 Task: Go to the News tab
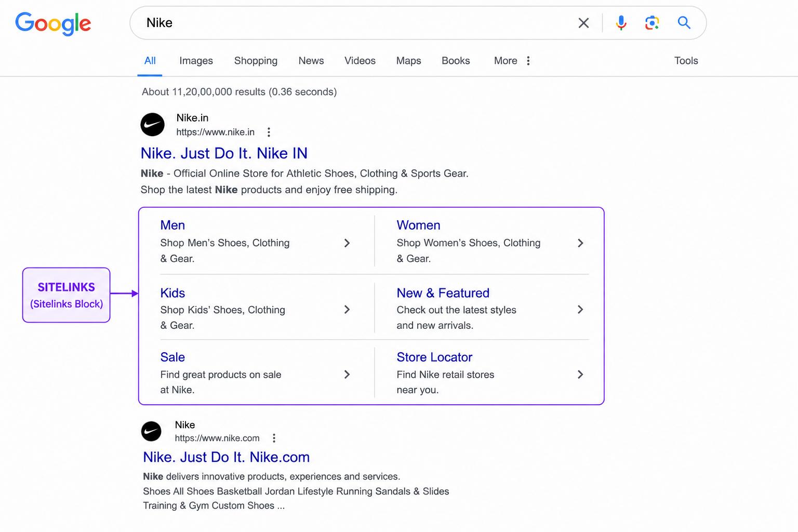click(x=311, y=61)
